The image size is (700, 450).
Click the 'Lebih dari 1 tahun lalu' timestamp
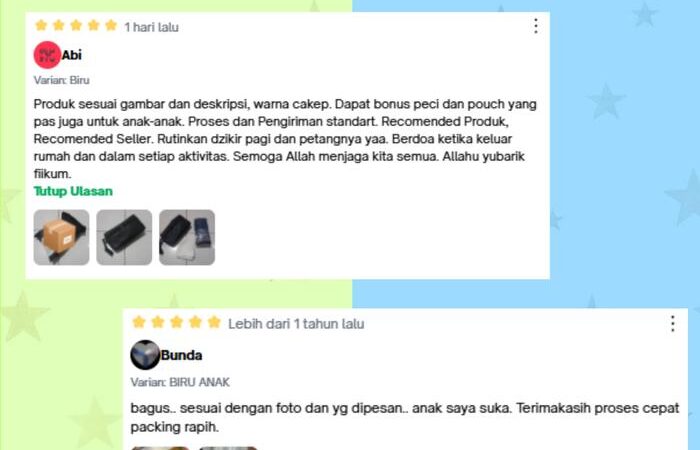pos(296,324)
